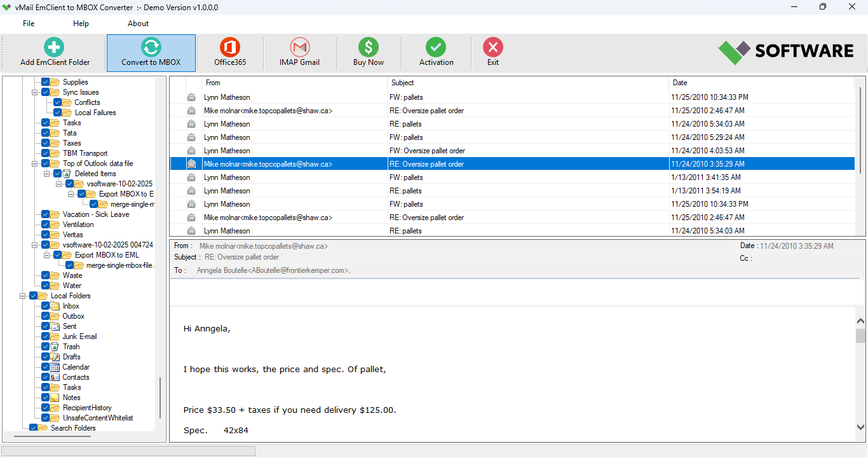Toggle the Tata folder checkbox

(46, 133)
